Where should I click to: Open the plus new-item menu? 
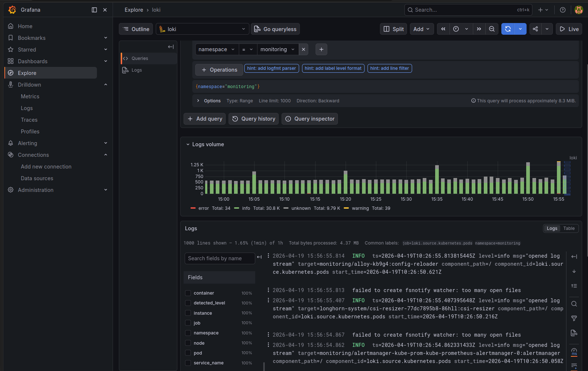(x=543, y=10)
